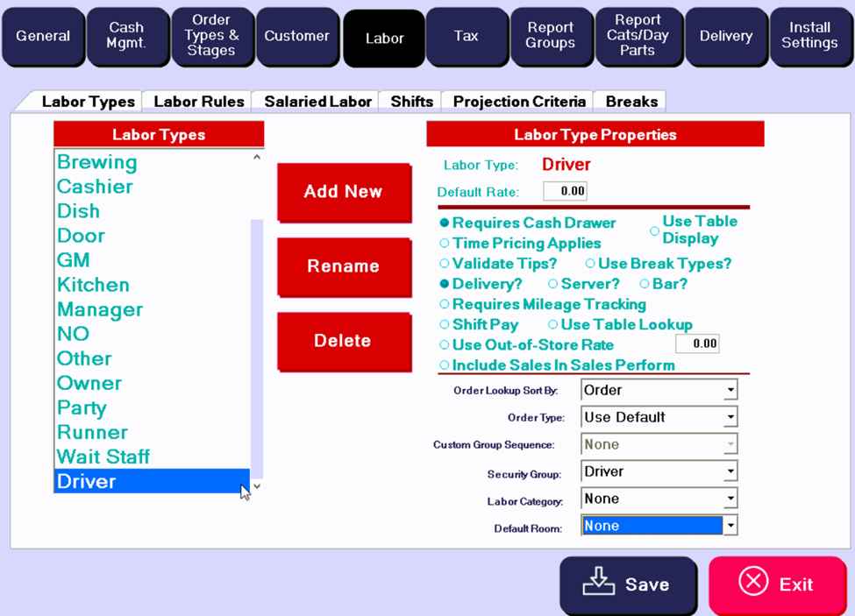Screen dimensions: 855x616
Task: Open the Labor Category dropdown
Action: pos(659,499)
